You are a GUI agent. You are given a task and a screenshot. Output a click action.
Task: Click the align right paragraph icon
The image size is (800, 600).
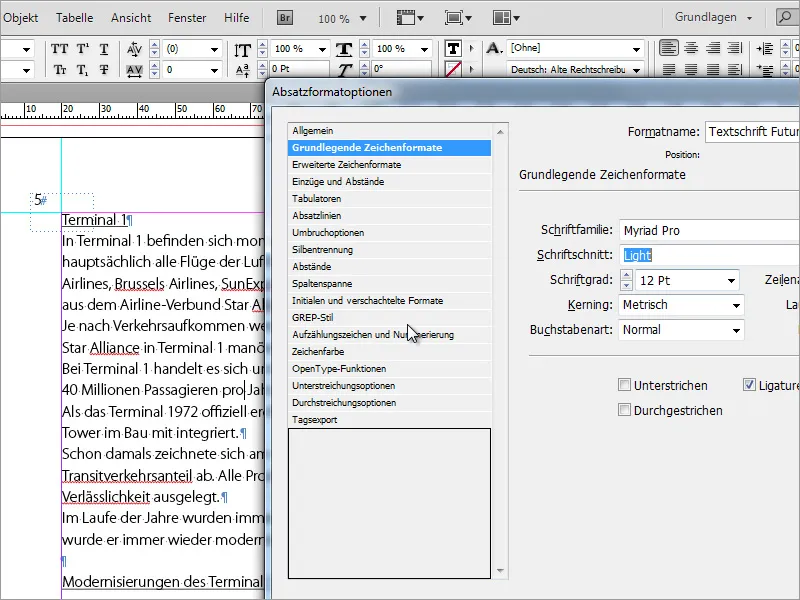click(713, 48)
